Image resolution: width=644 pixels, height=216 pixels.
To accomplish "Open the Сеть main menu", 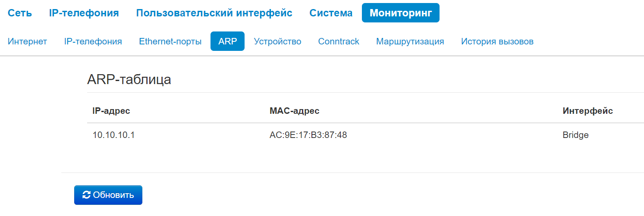I will click(19, 13).
